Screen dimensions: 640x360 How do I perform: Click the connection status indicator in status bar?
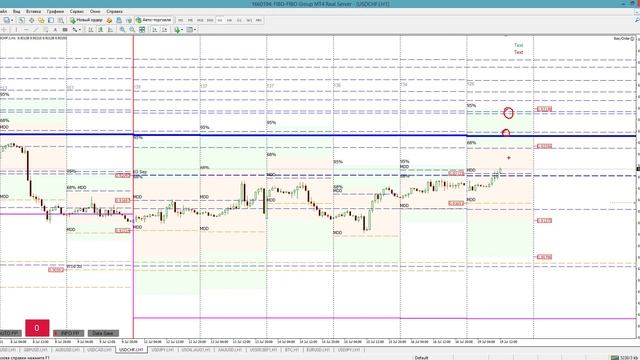pyautogui.click(x=624, y=358)
